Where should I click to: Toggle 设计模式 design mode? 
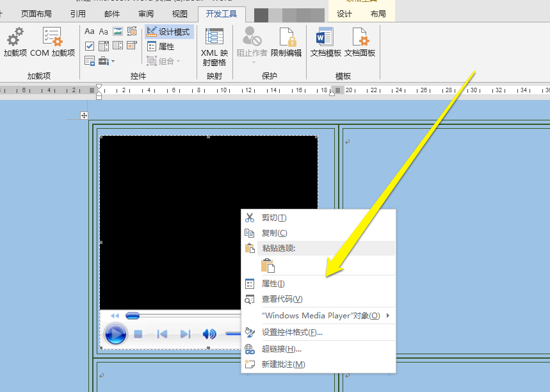169,32
